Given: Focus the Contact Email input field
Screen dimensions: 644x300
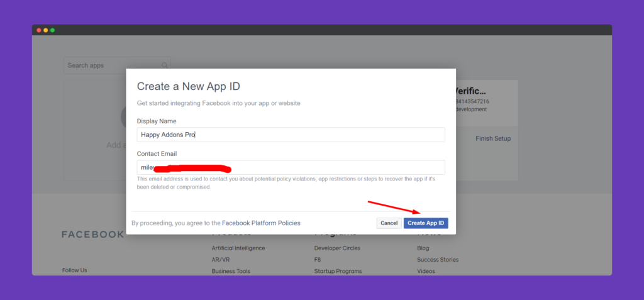Looking at the screenshot, I should pos(291,167).
